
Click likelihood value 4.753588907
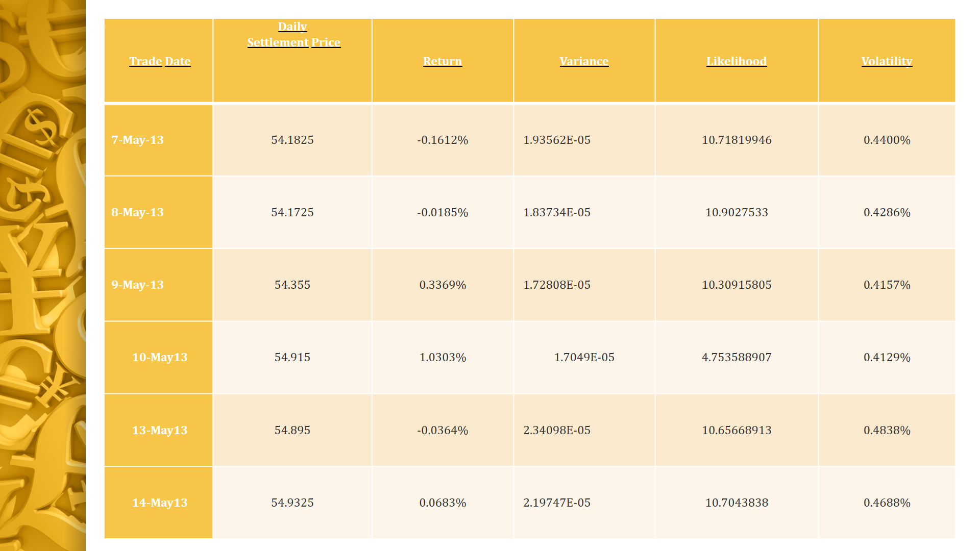(x=736, y=357)
